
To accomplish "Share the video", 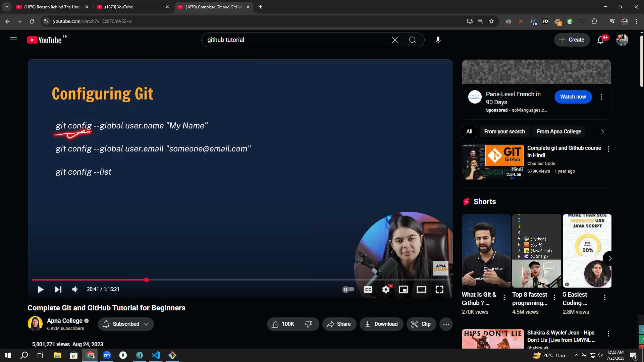I will (x=339, y=324).
